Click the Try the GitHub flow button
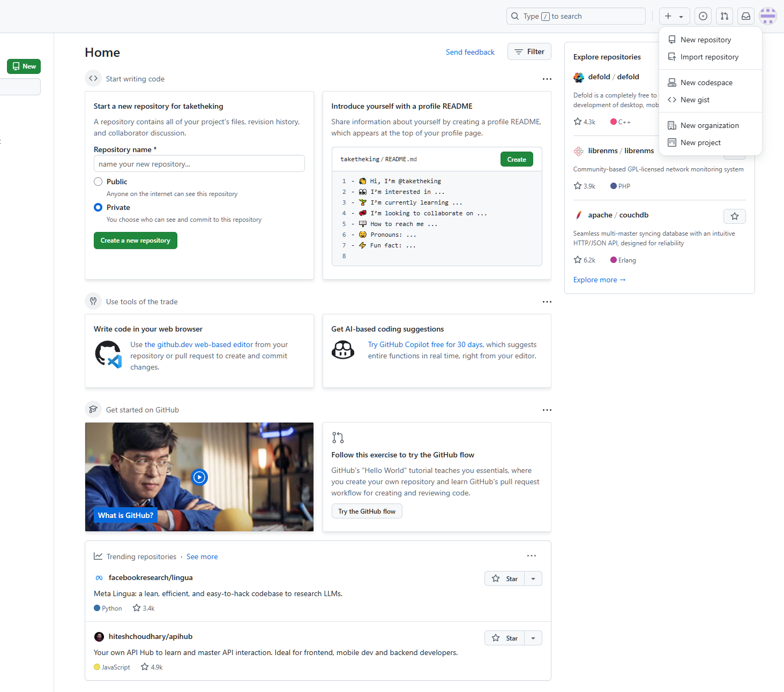Screen dimensions: 784x692 (x=367, y=511)
